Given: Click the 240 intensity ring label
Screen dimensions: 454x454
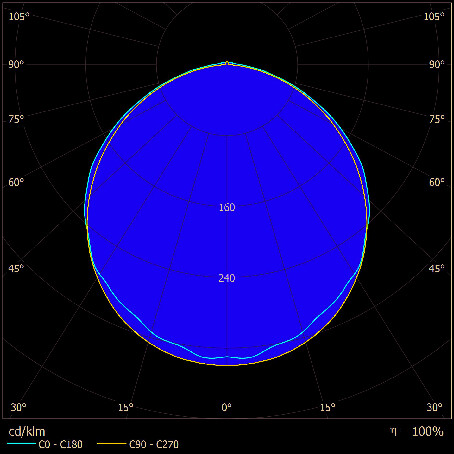Looking at the screenshot, I should click(227, 278).
